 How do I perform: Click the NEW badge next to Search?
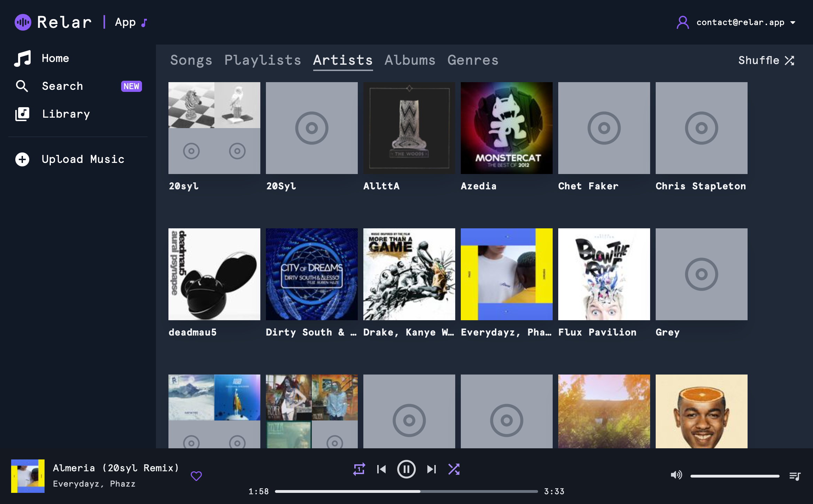click(131, 86)
